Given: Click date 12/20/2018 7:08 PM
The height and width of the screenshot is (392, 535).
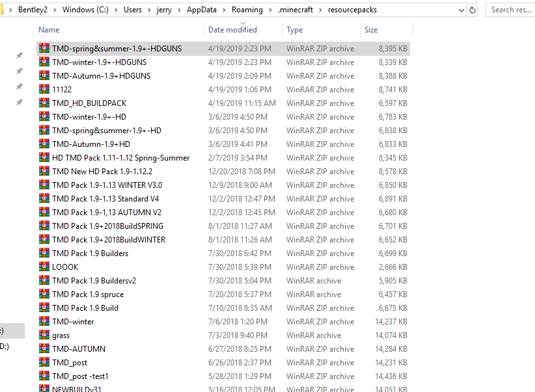Looking at the screenshot, I should tap(241, 172).
